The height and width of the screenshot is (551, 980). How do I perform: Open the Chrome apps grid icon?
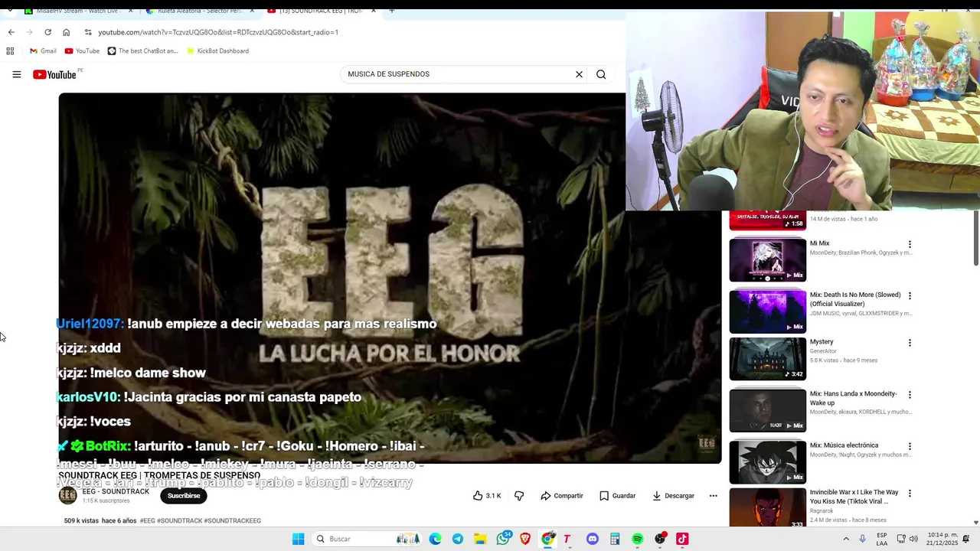click(x=10, y=51)
